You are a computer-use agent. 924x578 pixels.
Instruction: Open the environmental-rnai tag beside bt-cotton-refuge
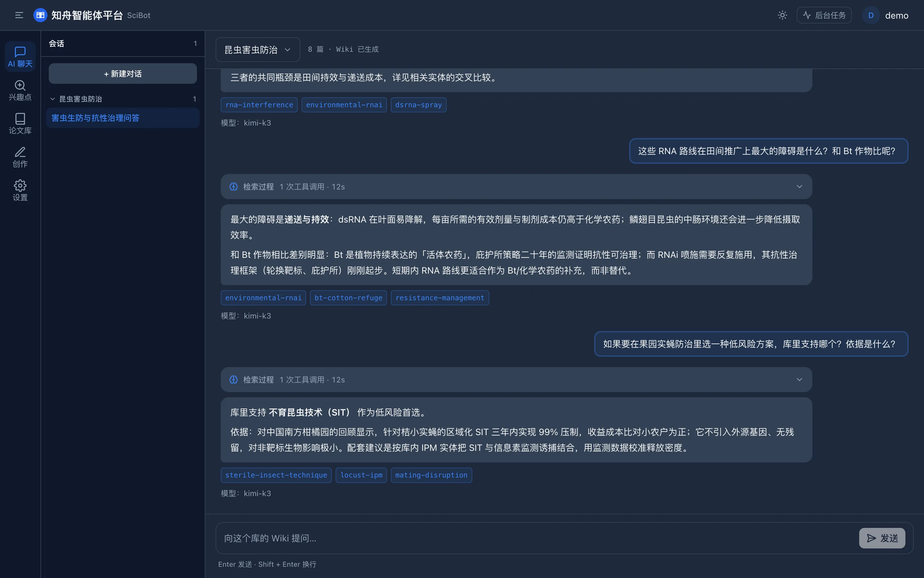(263, 298)
